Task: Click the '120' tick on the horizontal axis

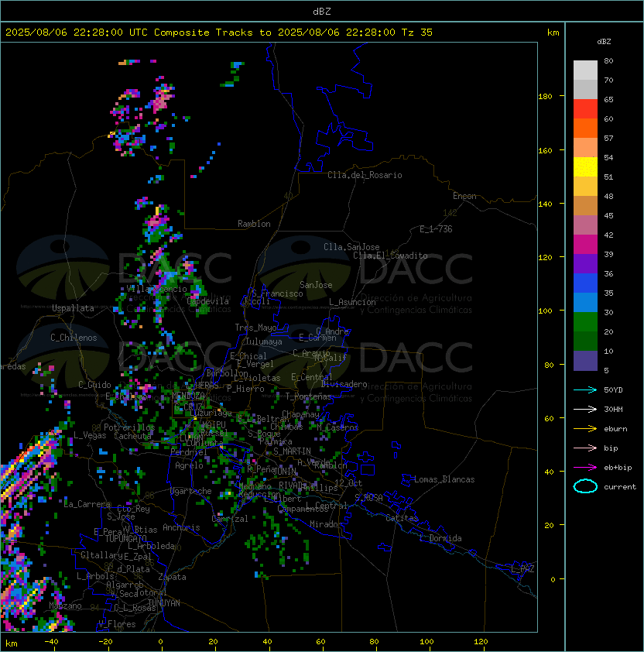Action: [x=481, y=642]
